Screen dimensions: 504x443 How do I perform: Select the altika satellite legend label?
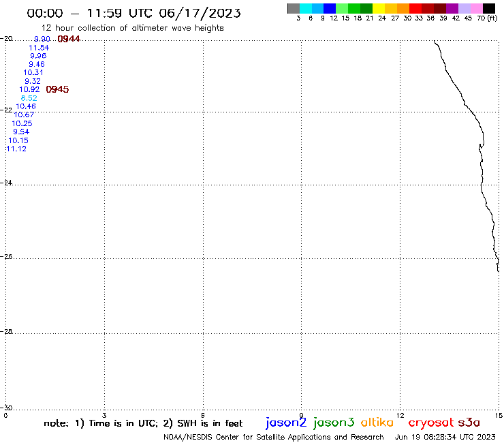click(x=377, y=422)
